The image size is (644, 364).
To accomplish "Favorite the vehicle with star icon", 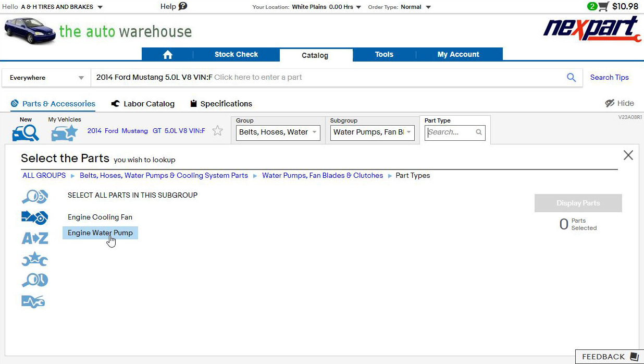I will pyautogui.click(x=218, y=131).
